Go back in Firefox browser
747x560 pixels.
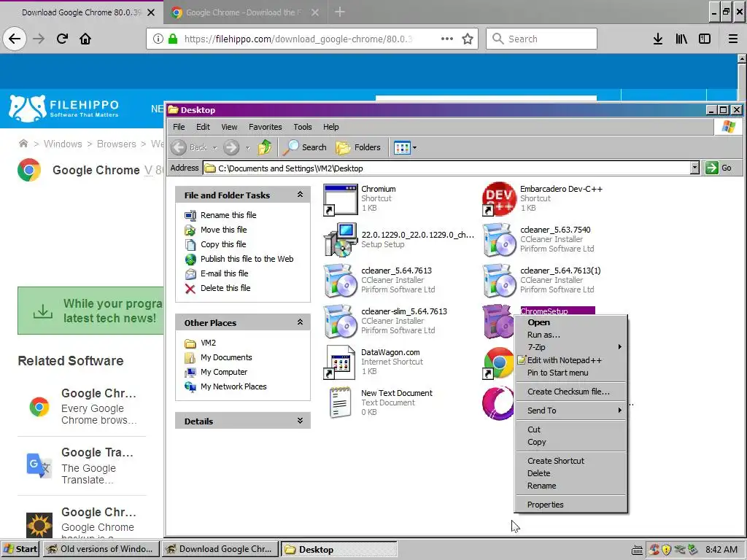pos(15,39)
